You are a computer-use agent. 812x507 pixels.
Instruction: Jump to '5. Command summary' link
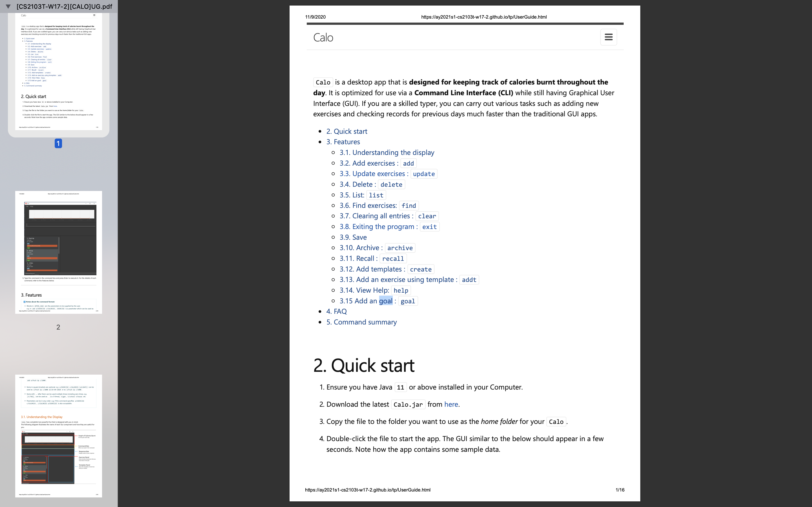pyautogui.click(x=361, y=322)
